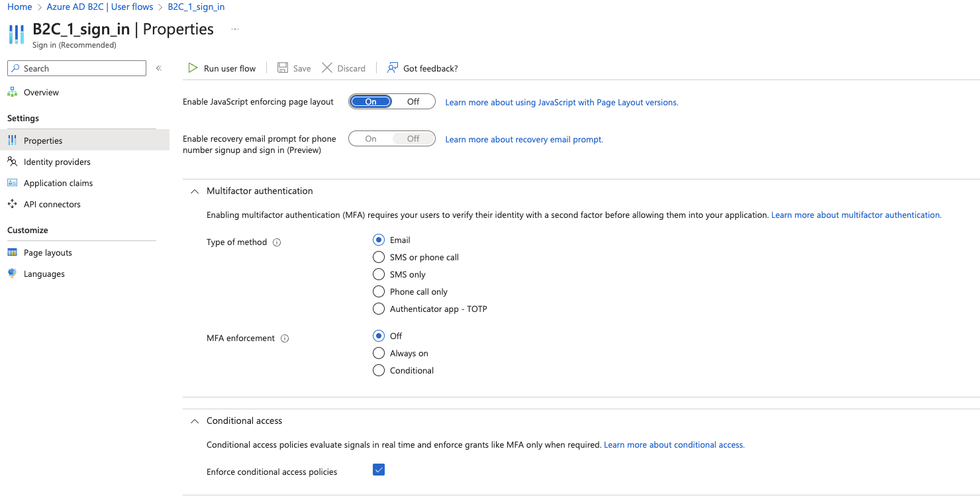Navigate to Home breadcrumb link

(x=20, y=7)
